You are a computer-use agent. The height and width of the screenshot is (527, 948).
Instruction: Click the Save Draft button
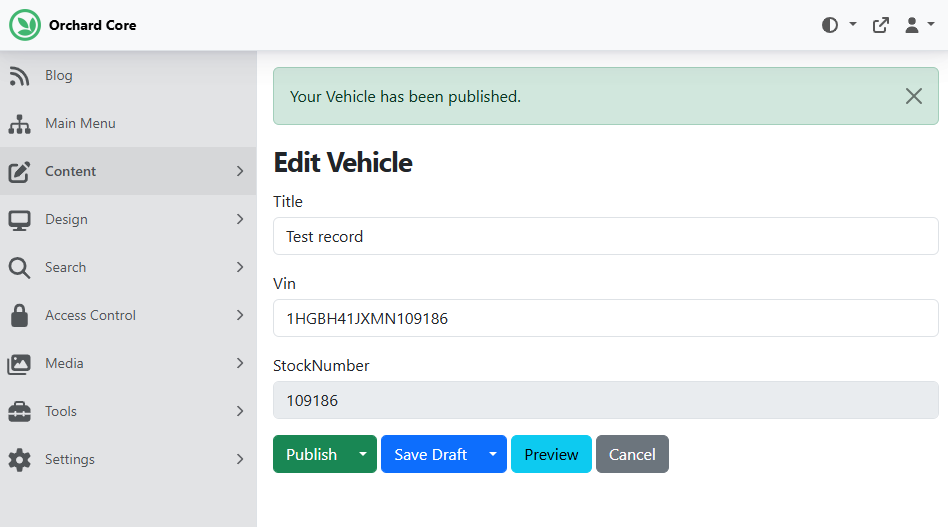tap(430, 454)
